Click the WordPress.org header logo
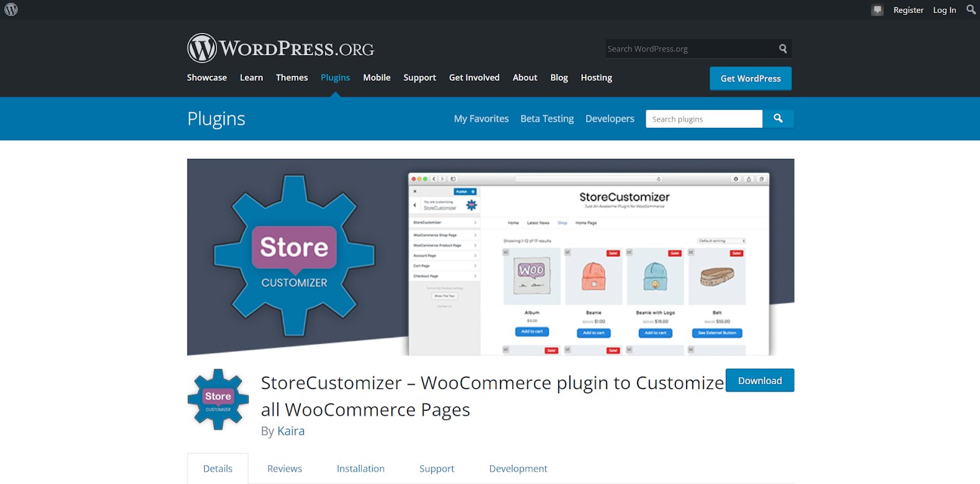 coord(280,48)
